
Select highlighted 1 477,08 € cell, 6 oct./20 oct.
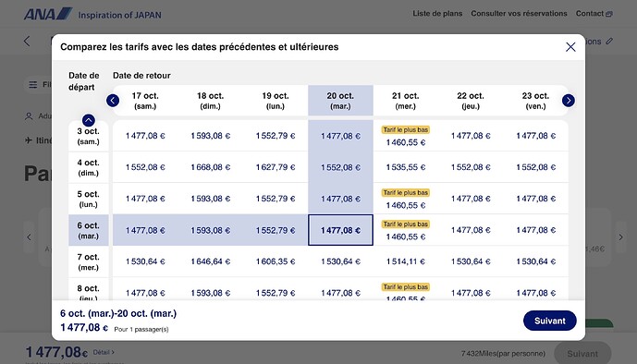click(x=340, y=230)
